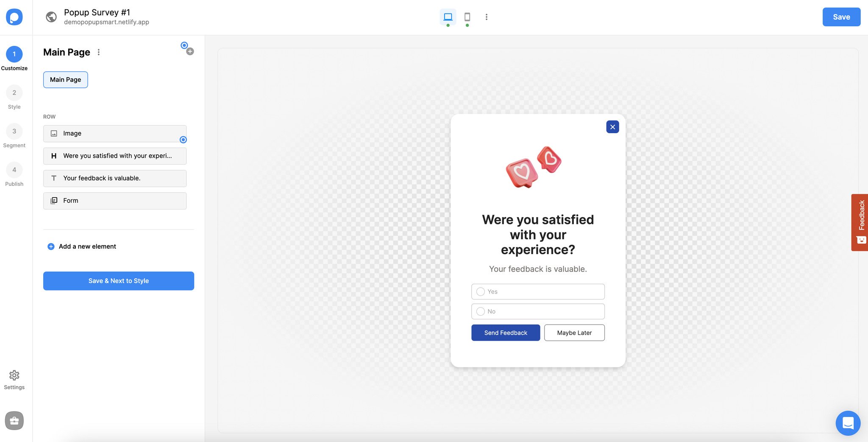The width and height of the screenshot is (868, 442).
Task: Open the support chat bubble
Action: click(848, 423)
